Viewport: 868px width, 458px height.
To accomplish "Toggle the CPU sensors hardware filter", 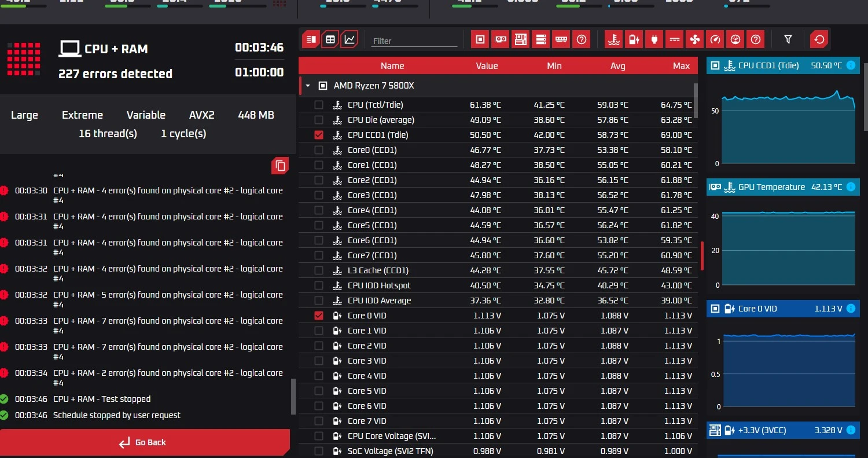I will pyautogui.click(x=480, y=39).
